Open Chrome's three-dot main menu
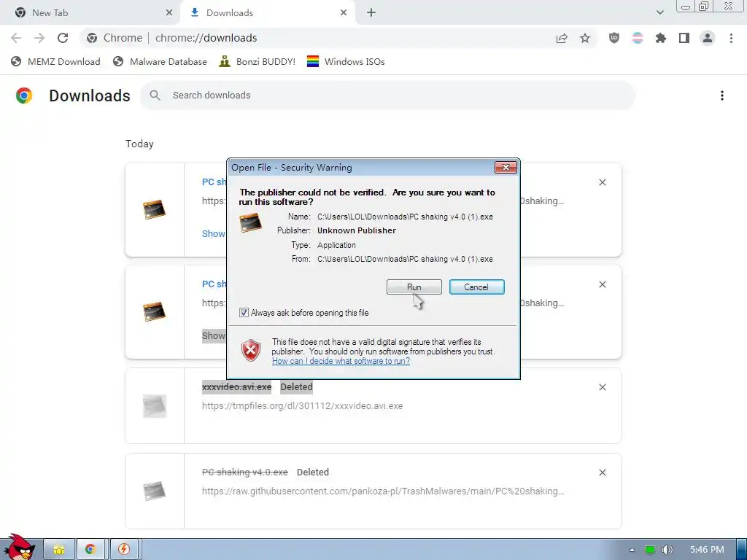The width and height of the screenshot is (747, 560). [731, 38]
